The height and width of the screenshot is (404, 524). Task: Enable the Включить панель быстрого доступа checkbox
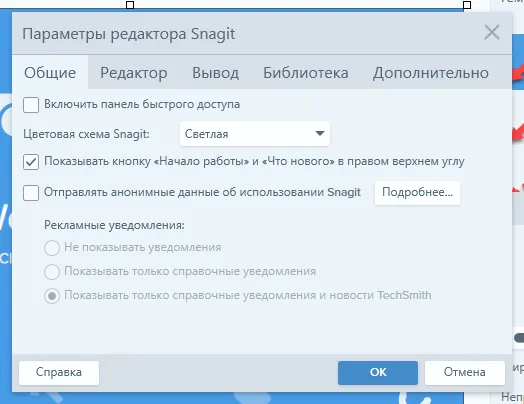click(31, 105)
